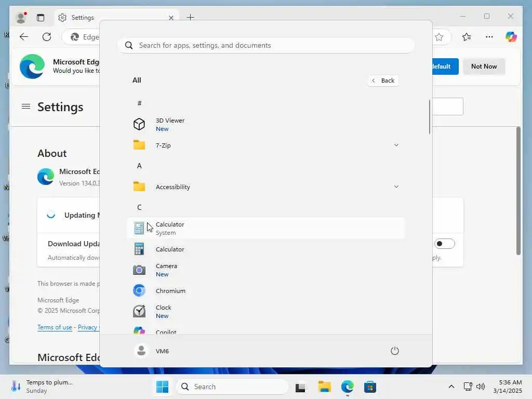
Task: Open the Calculator app without System label
Action: pos(266,249)
